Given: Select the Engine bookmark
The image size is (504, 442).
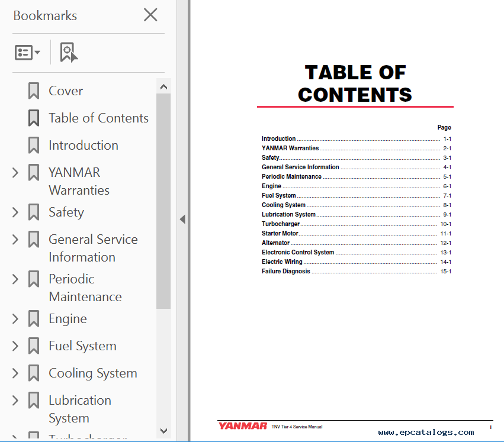Looking at the screenshot, I should point(68,319).
